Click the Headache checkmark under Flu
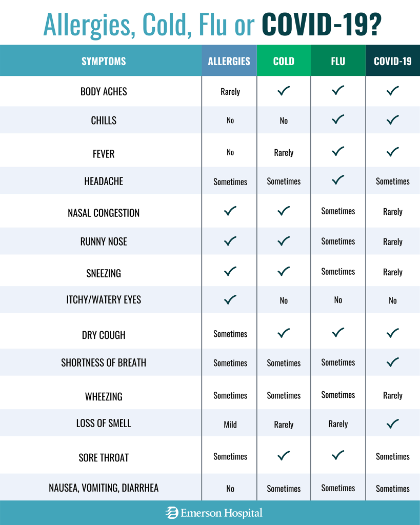Screen dimensions: 420x525 click(x=338, y=180)
